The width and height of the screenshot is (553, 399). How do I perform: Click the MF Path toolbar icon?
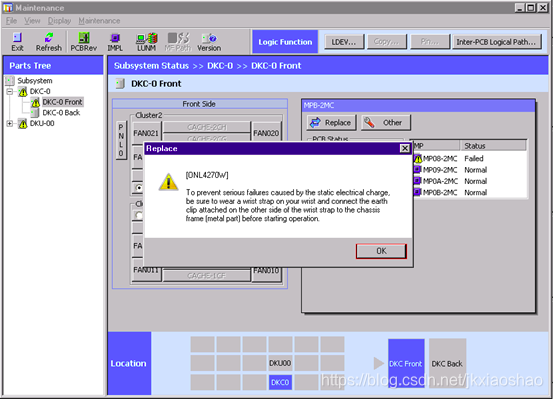[178, 42]
